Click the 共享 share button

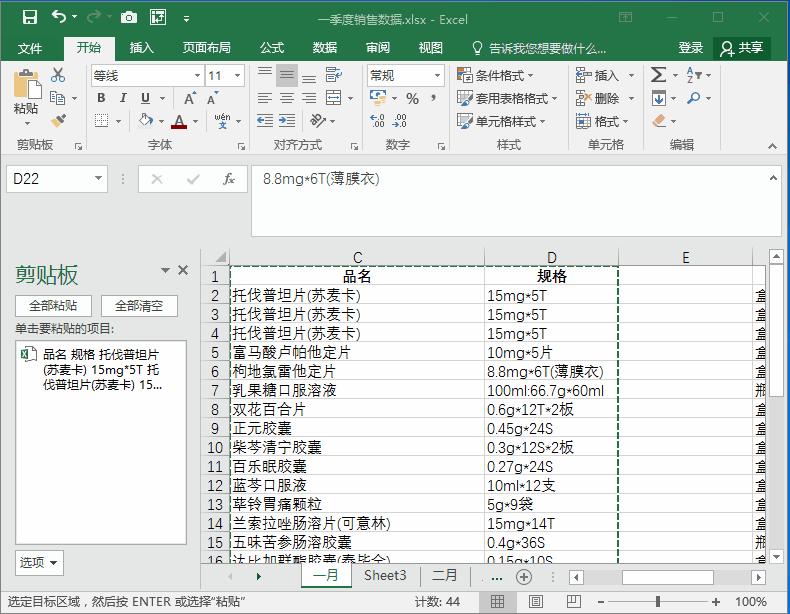click(x=742, y=48)
